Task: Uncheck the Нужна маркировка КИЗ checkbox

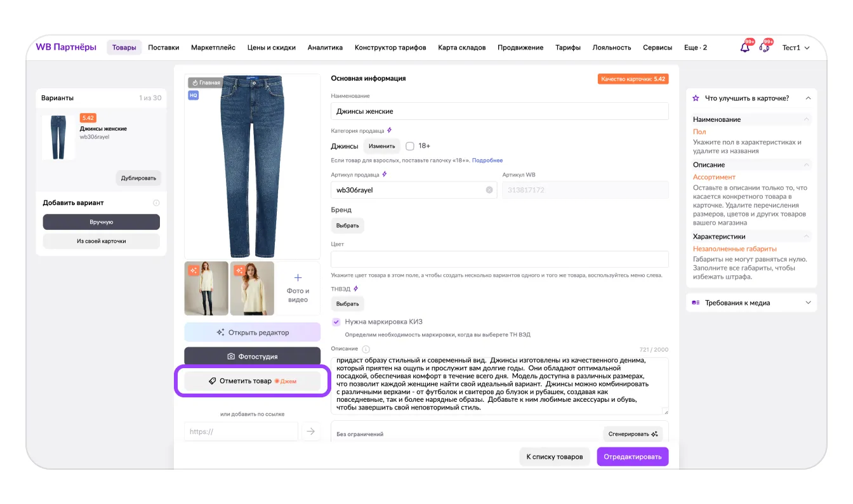Action: click(x=336, y=322)
